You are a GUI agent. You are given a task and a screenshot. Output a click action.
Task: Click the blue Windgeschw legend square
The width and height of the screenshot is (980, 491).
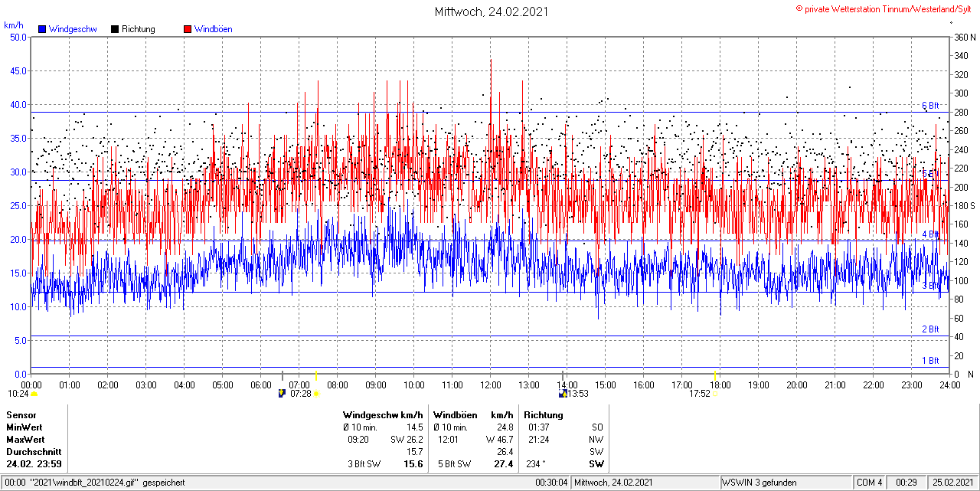pyautogui.click(x=42, y=29)
